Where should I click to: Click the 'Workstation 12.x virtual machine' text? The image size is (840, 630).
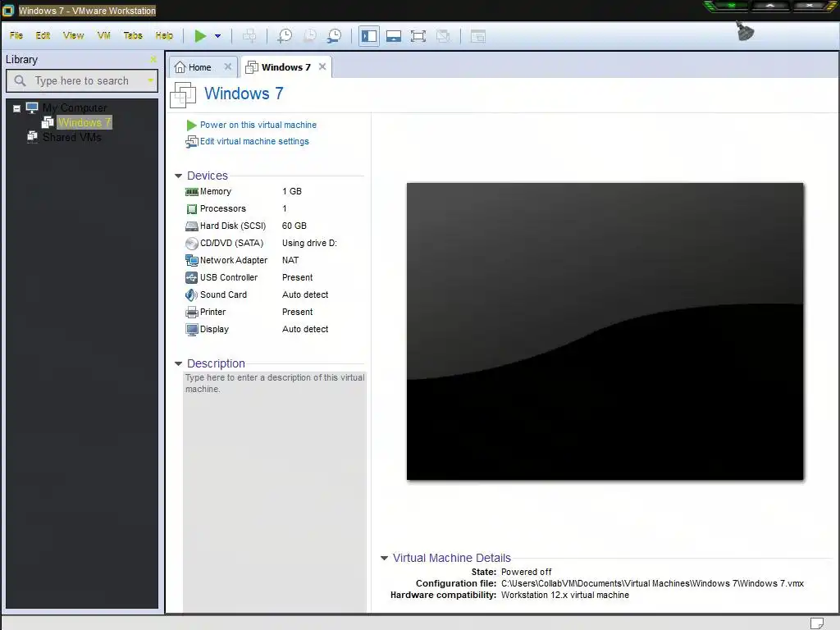click(x=565, y=596)
